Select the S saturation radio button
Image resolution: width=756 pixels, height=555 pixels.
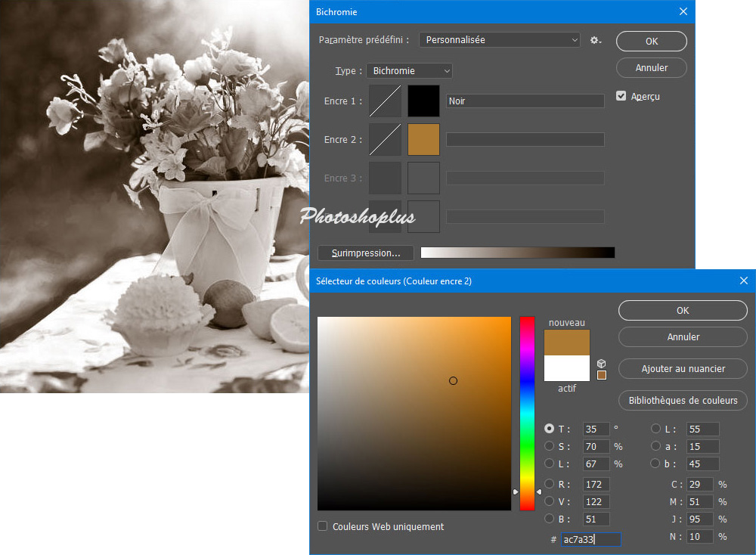pos(550,446)
